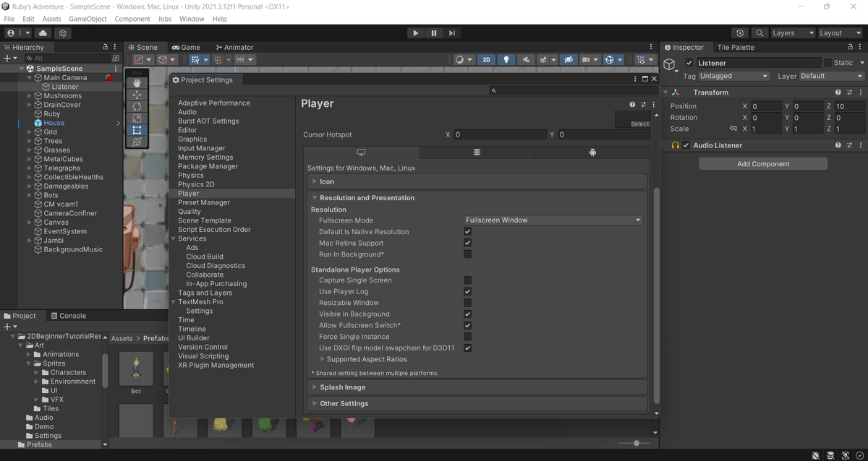Open the Android platform settings tab

[592, 152]
